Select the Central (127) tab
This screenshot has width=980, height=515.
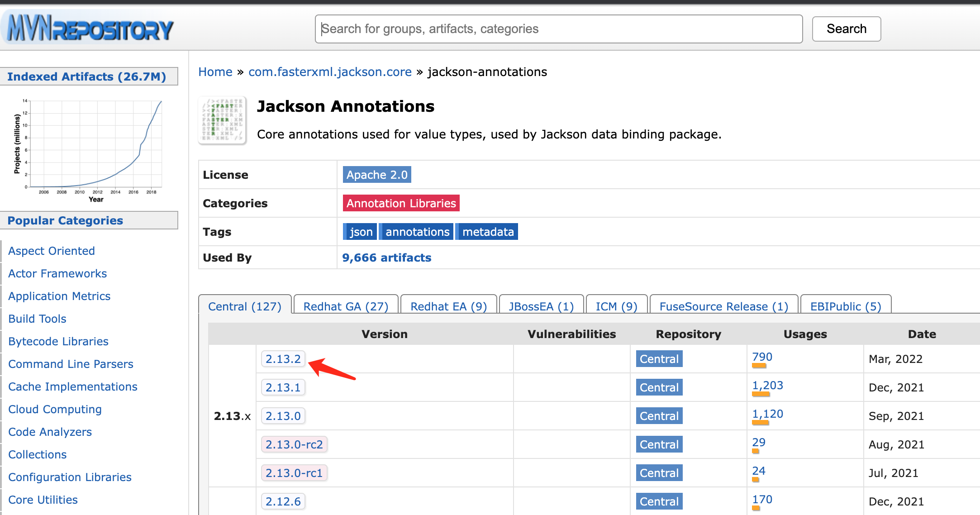point(245,306)
